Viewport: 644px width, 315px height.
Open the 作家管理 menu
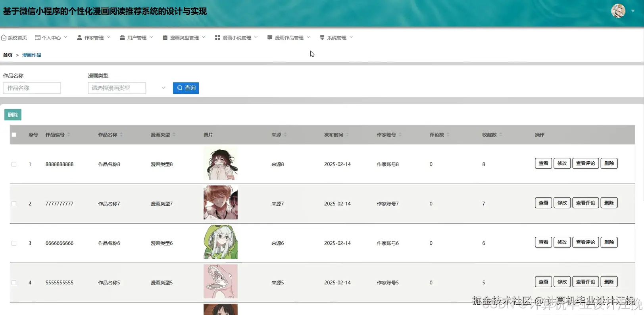pyautogui.click(x=94, y=38)
